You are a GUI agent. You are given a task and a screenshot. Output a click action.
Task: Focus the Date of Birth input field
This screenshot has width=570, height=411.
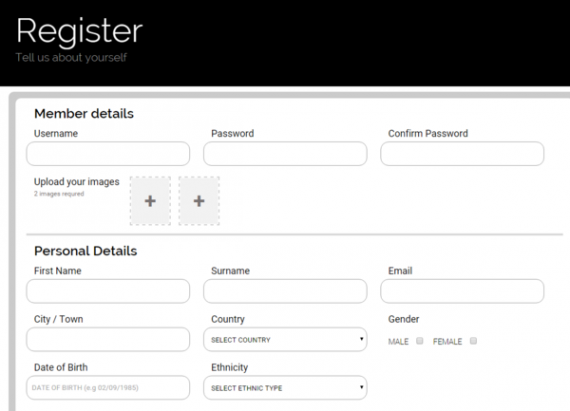tap(108, 388)
